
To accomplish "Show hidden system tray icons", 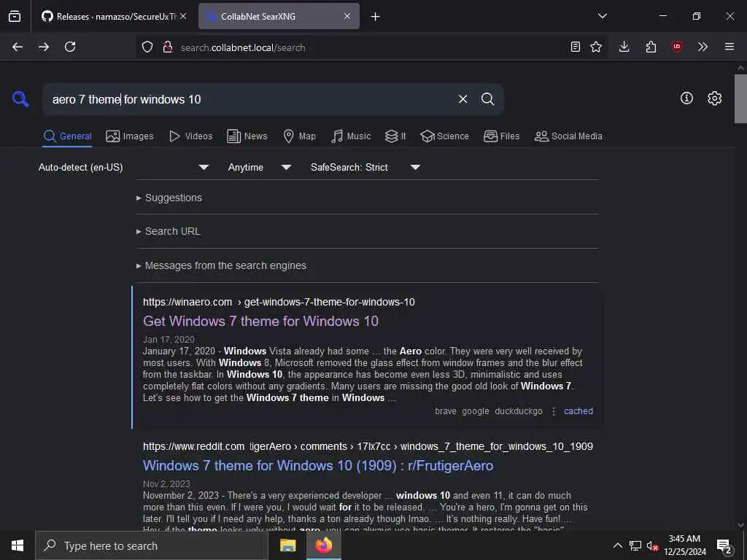I will point(617,545).
